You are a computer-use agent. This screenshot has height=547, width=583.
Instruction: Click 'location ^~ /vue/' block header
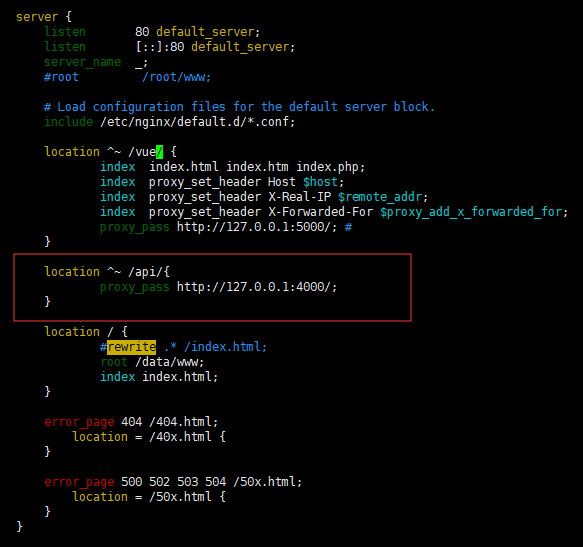[x=110, y=152]
